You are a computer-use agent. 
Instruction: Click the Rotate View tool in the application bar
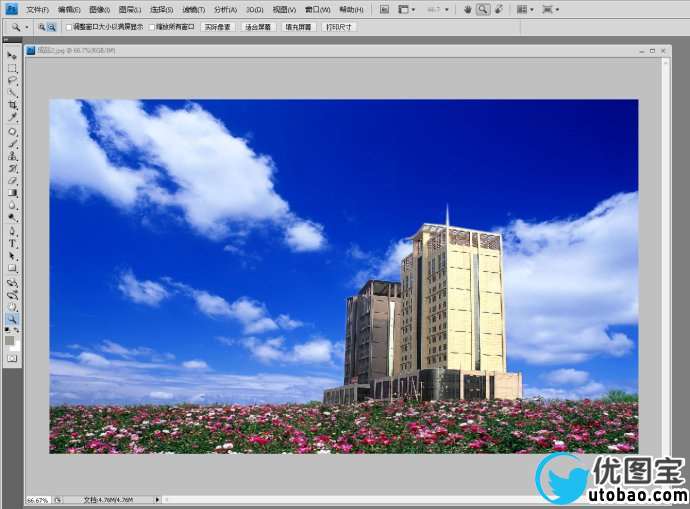pos(499,9)
